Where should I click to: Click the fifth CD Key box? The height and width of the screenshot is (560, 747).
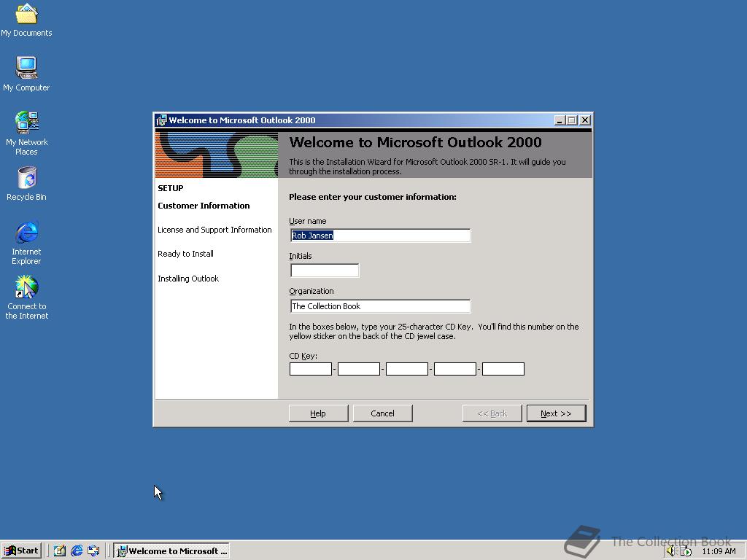[x=503, y=369]
